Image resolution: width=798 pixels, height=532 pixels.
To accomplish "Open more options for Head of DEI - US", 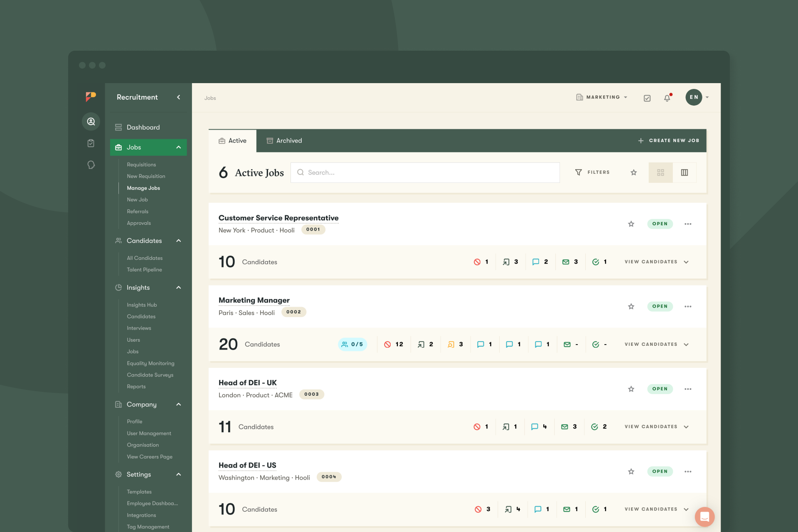I will (x=688, y=471).
